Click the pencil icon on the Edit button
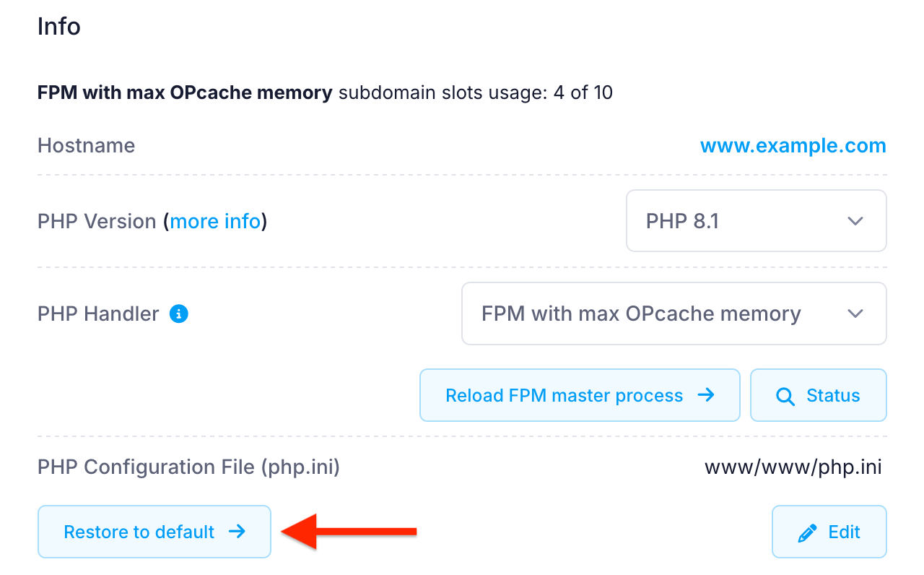 click(807, 532)
